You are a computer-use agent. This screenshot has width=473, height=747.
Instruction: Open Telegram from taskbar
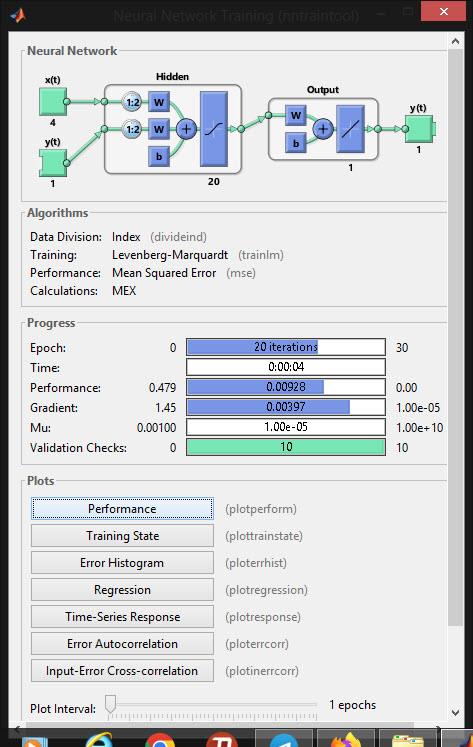click(x=284, y=740)
